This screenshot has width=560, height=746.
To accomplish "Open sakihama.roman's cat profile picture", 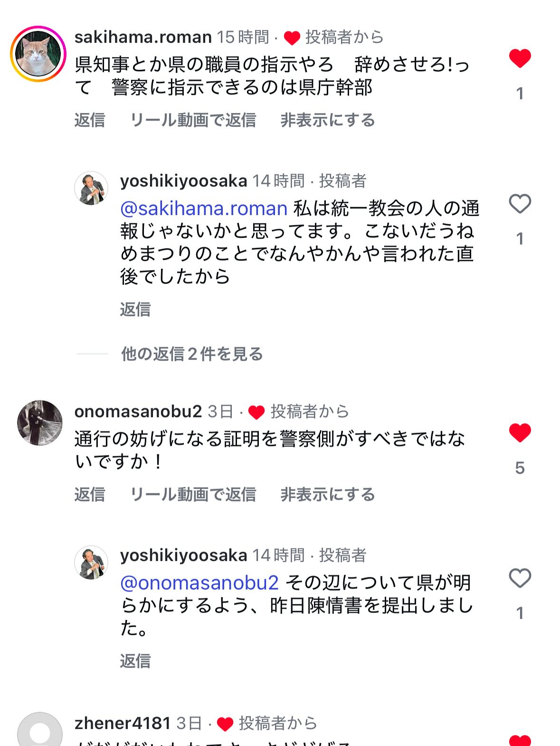I will pos(38,54).
